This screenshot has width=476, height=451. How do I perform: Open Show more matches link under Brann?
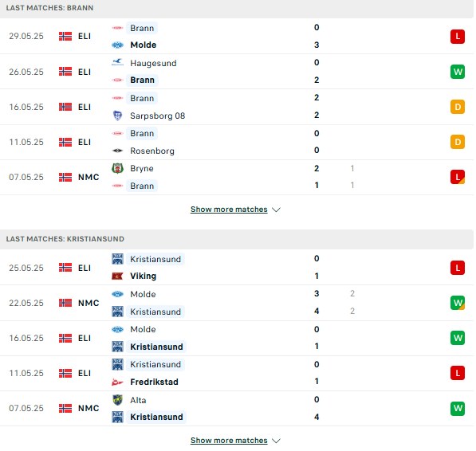click(x=229, y=210)
